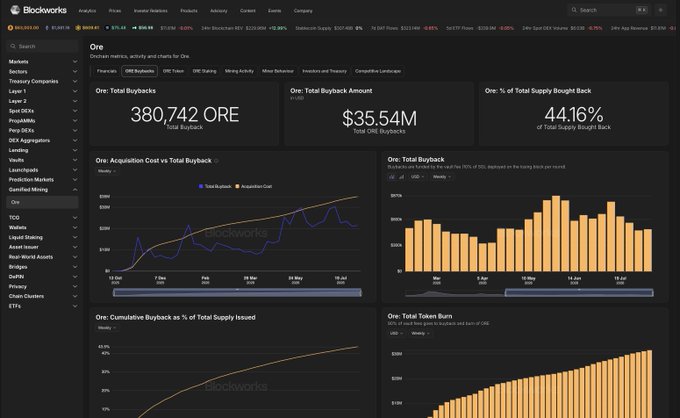Open Weekly dropdown in Total Token Burn chart
The image size is (680, 418).
click(x=420, y=333)
